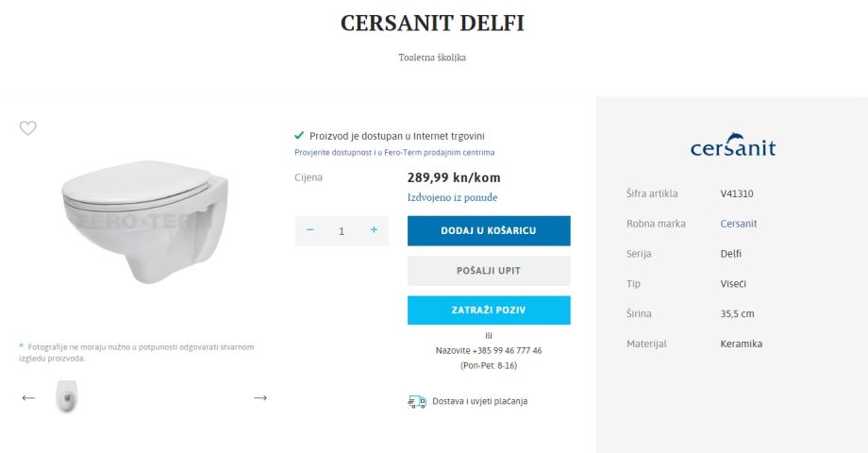Click the Cersanit dolphin logo
868x453 pixels.
[732, 147]
